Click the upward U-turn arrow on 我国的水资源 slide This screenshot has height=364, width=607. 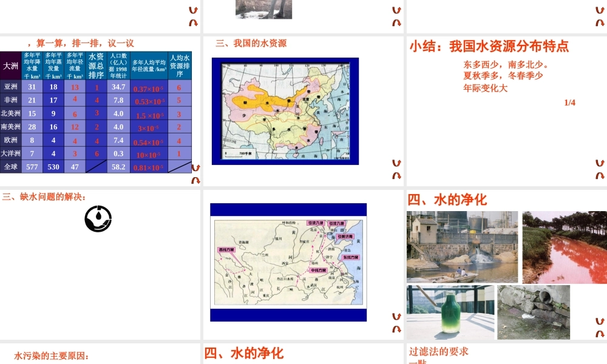coord(396,163)
